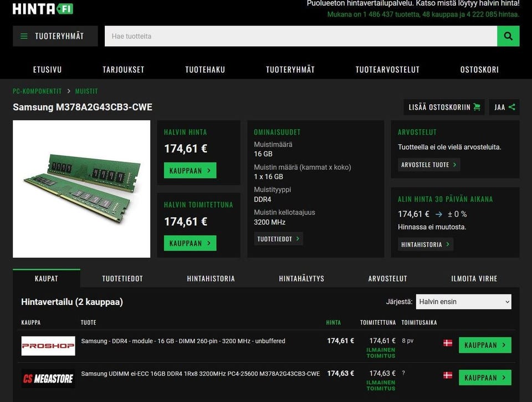532x402 pixels.
Task: Open the Tuoteryhmät hamburger menu icon
Action: coord(24,36)
